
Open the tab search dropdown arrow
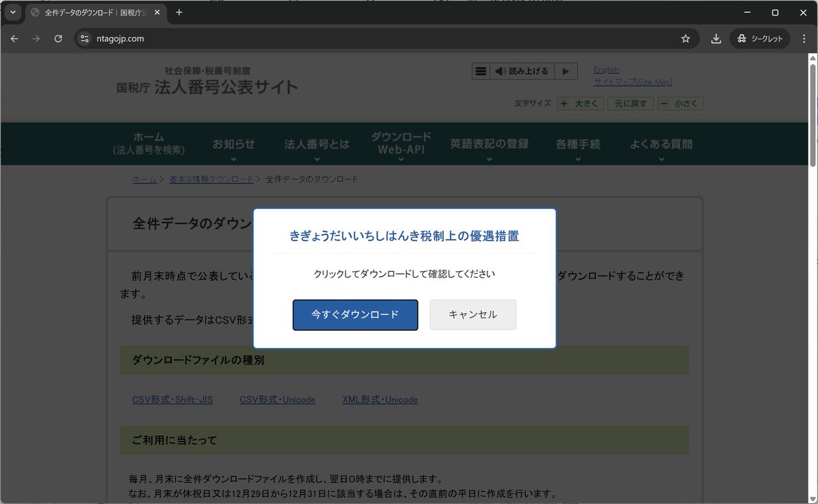pyautogui.click(x=12, y=12)
